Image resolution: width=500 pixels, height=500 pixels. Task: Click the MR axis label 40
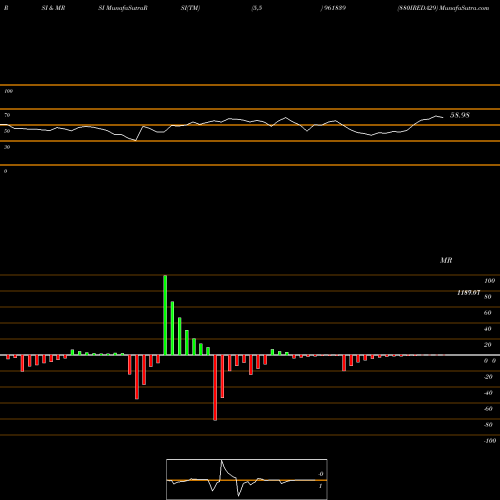(x=488, y=329)
